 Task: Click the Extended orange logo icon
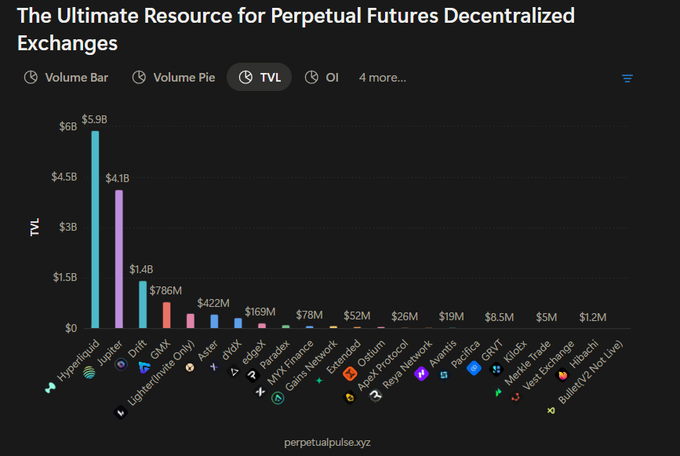pyautogui.click(x=350, y=373)
